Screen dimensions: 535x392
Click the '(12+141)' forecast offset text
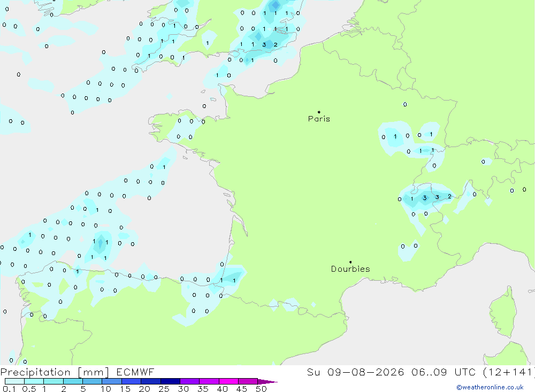click(x=509, y=372)
